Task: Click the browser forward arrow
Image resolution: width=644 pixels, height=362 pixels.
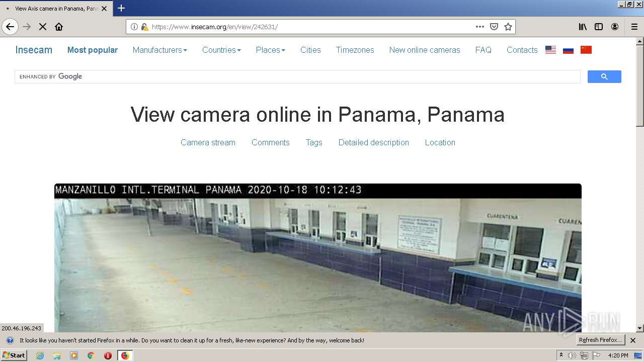Action: (x=27, y=27)
